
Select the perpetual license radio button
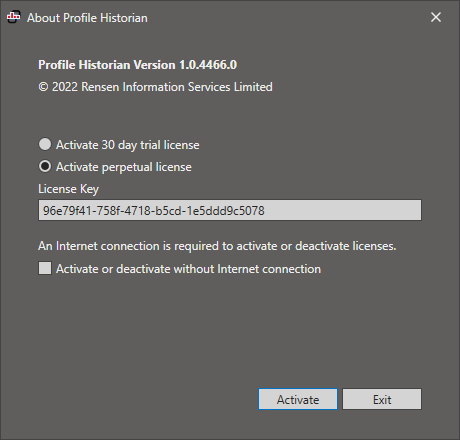[x=45, y=166]
